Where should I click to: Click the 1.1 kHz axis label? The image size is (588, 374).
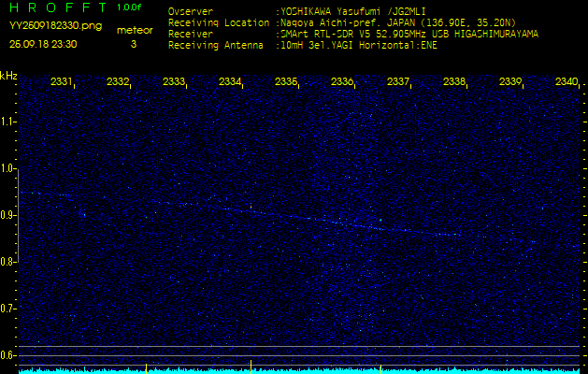pyautogui.click(x=8, y=122)
